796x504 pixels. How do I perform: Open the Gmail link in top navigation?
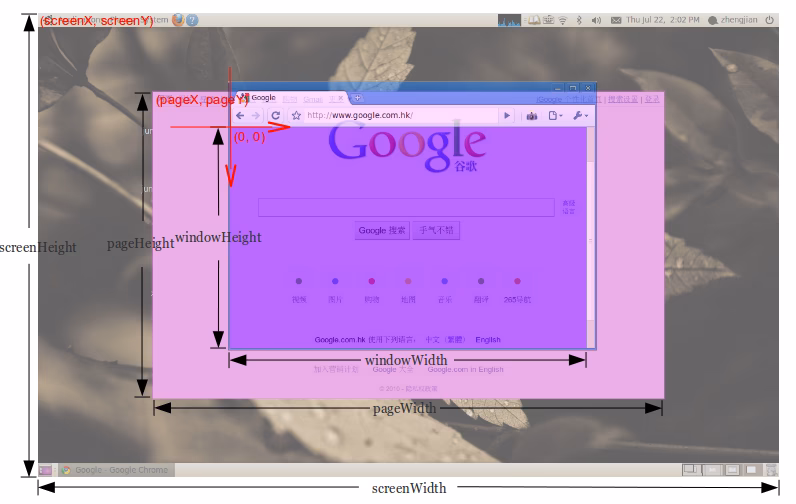click(x=313, y=99)
